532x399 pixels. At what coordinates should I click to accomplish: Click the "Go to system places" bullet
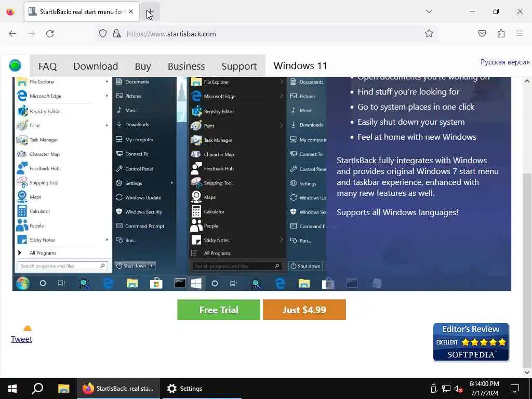pyautogui.click(x=416, y=107)
